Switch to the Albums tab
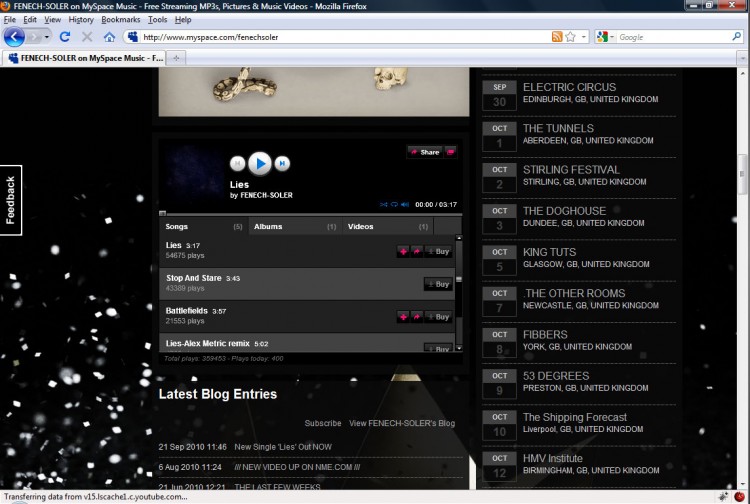Image resolution: width=750 pixels, height=504 pixels. (x=295, y=227)
